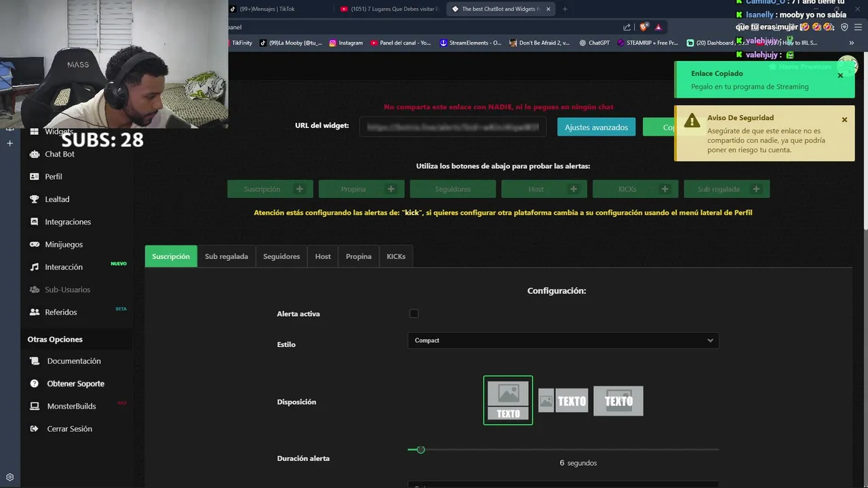Close the ChatBot and Widgets browser tab
This screenshot has width=868, height=488.
tap(549, 9)
